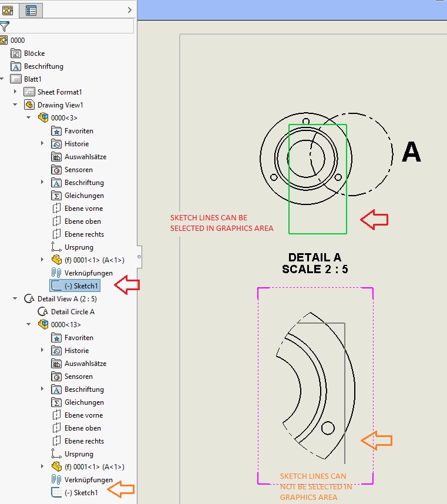Click the filter funnel icon
Screen dimensions: 447x504
5,26
